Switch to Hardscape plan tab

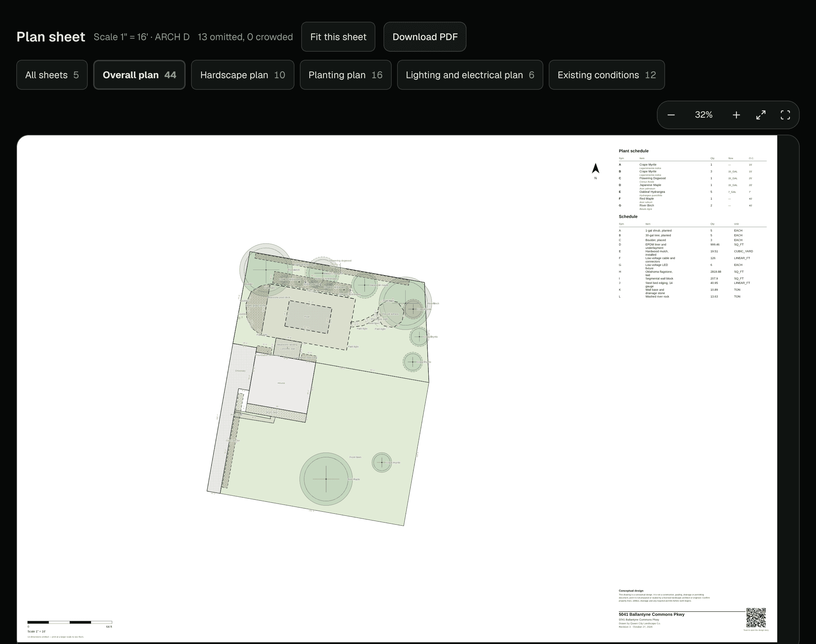[x=242, y=75]
